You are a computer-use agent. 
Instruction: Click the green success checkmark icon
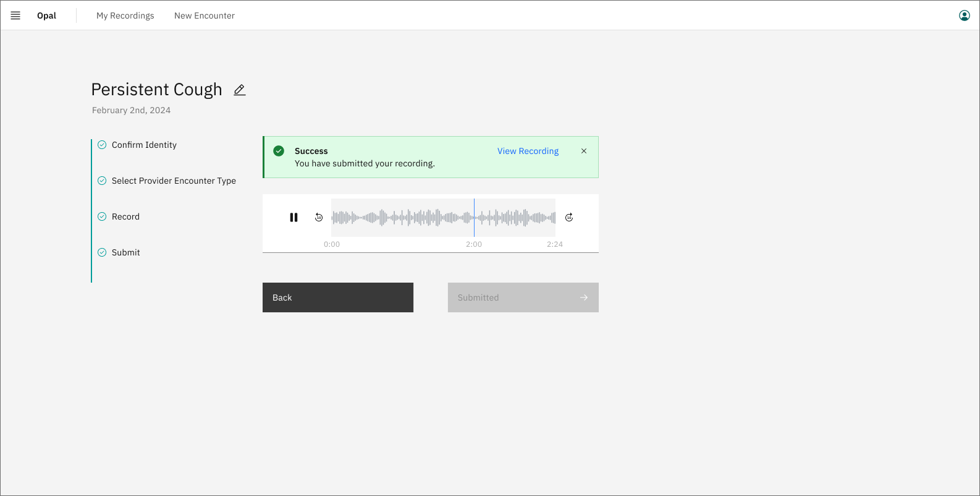click(x=279, y=151)
